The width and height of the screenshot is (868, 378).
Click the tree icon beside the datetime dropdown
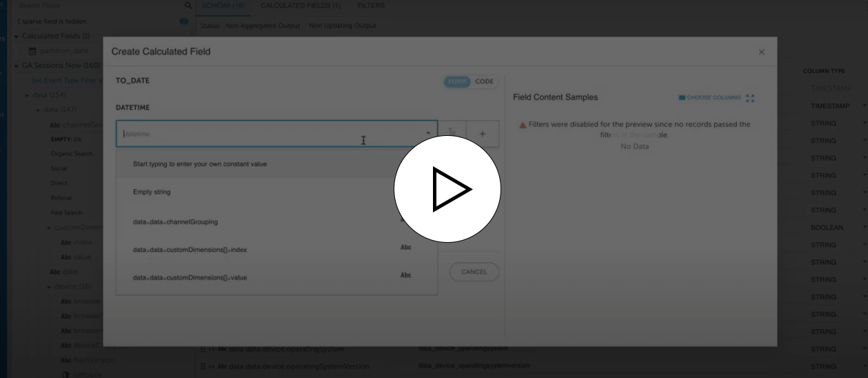(x=452, y=134)
